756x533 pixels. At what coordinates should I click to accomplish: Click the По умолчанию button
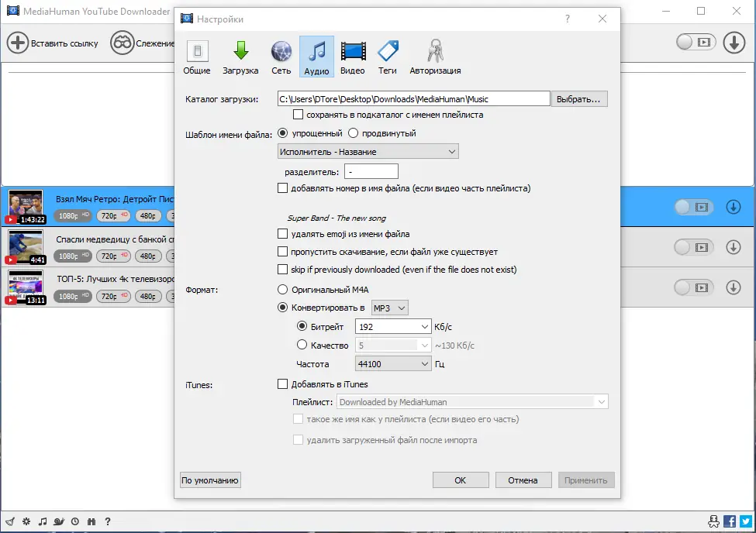pos(210,480)
